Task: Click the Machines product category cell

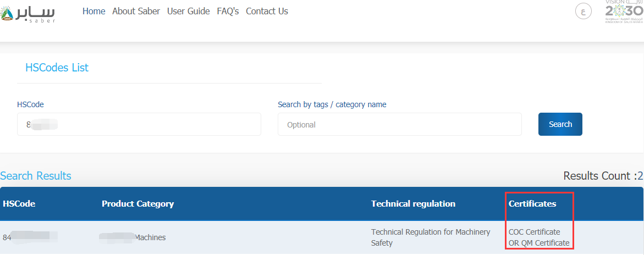Action: [x=133, y=237]
